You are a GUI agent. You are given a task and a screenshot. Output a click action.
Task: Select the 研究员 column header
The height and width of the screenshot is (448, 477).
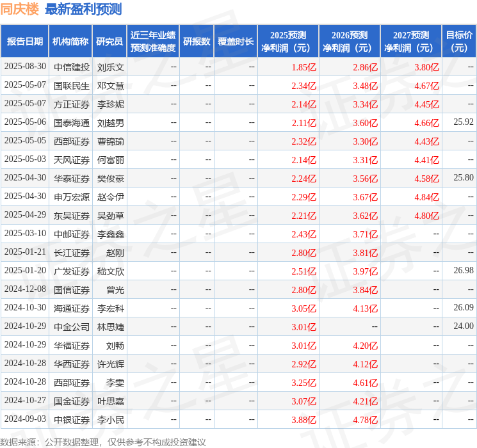pos(109,42)
